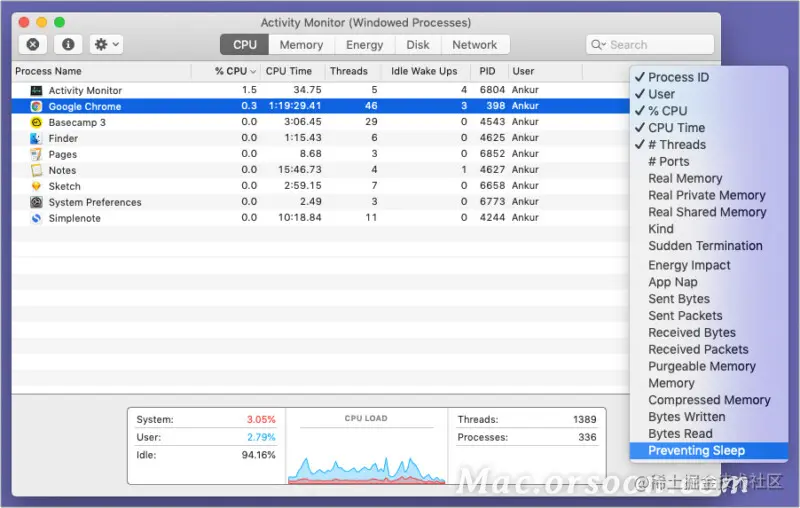This screenshot has height=508, width=800.
Task: Enable the Real Memory column
Action: coord(709,178)
